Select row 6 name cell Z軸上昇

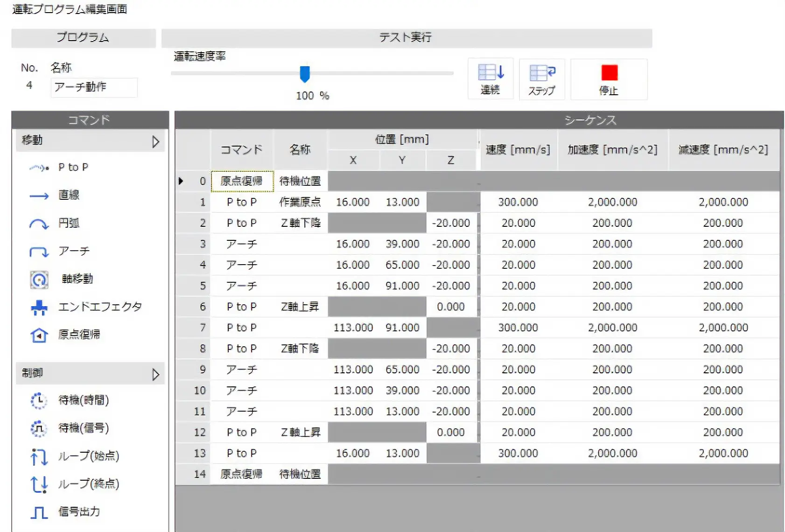point(300,307)
